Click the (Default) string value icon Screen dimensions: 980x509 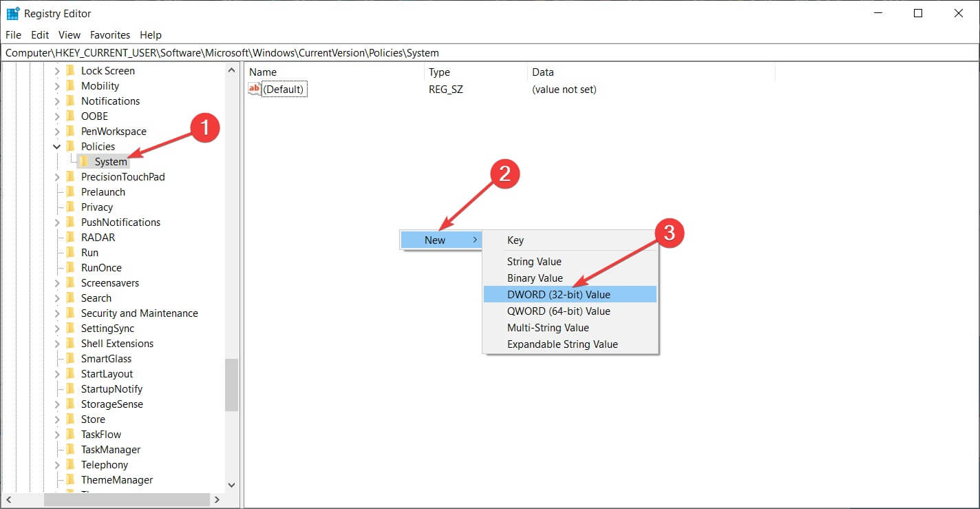coord(255,89)
